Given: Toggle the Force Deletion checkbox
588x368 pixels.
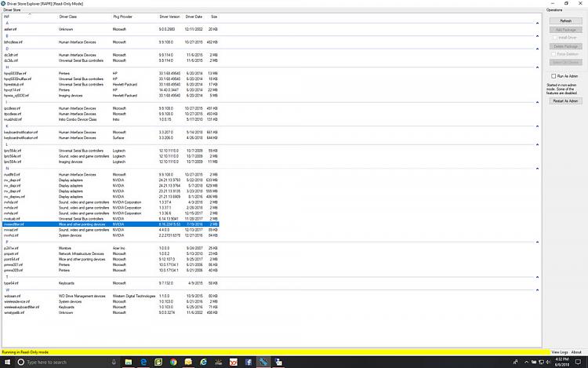Looking at the screenshot, I should tap(554, 54).
